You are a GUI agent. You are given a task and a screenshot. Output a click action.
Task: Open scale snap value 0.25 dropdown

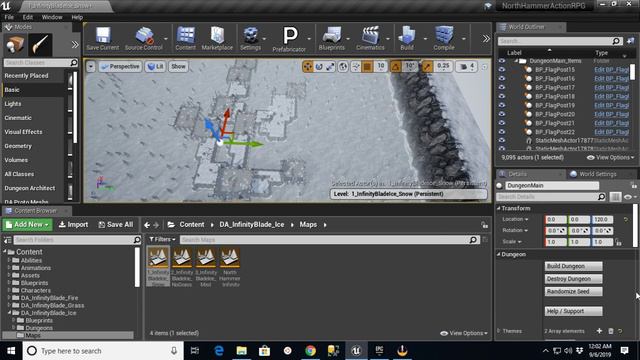tap(443, 66)
